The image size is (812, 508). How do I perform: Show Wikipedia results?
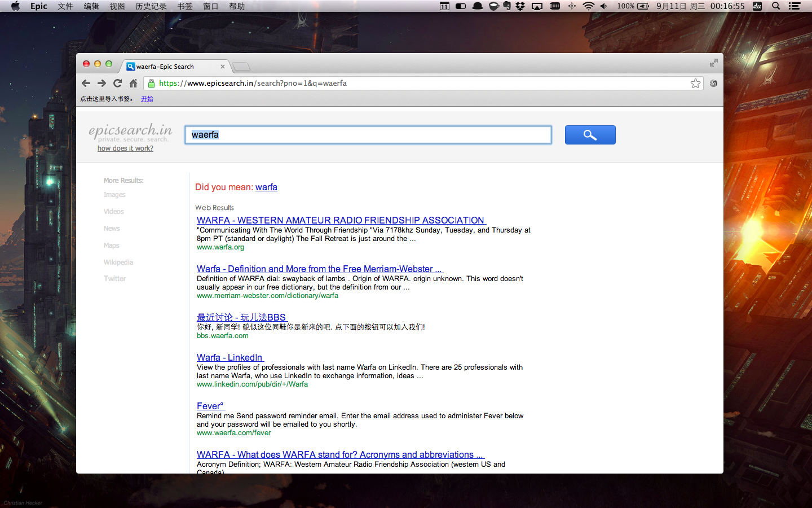tap(118, 262)
